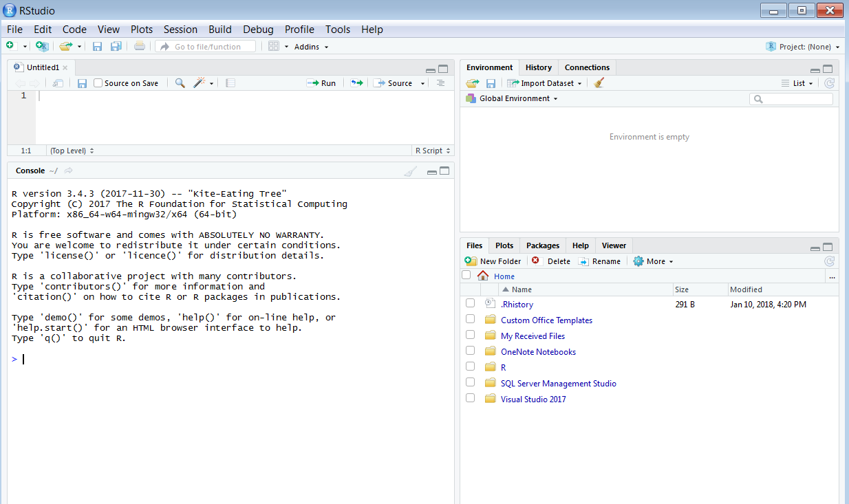Open the Debug menu

pos(258,29)
